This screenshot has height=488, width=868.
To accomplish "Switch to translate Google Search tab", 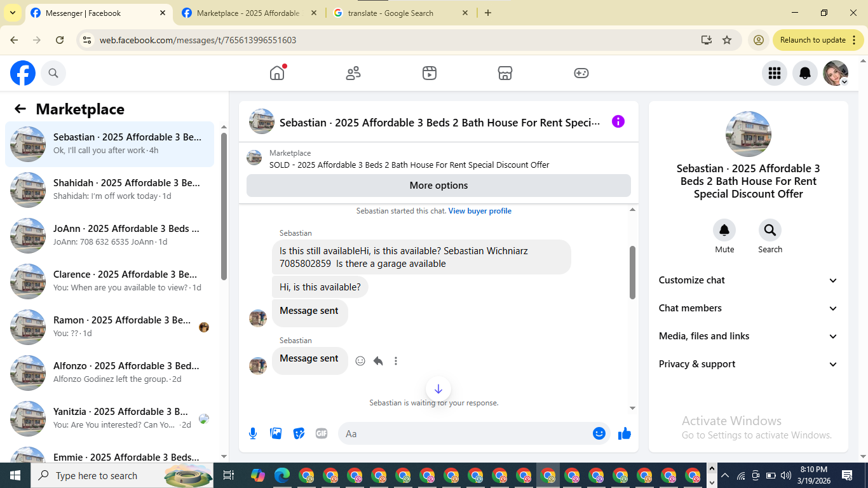I will tap(401, 13).
